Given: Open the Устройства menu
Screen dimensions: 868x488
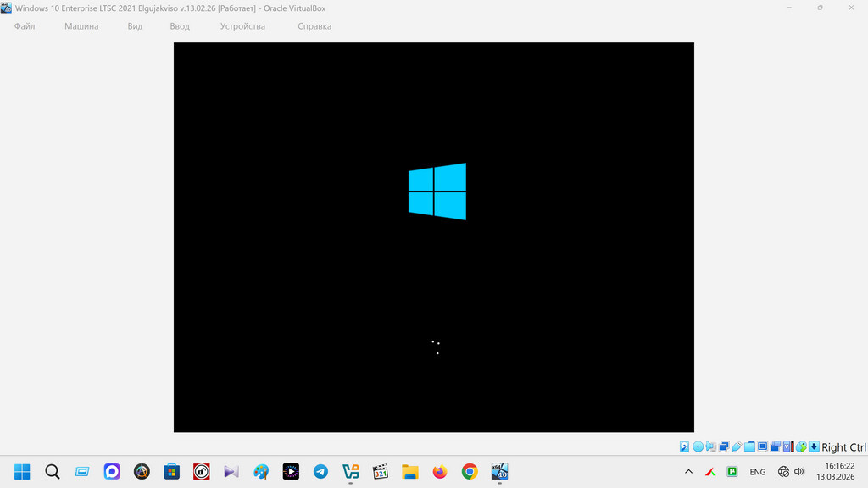Looking at the screenshot, I should coord(242,26).
